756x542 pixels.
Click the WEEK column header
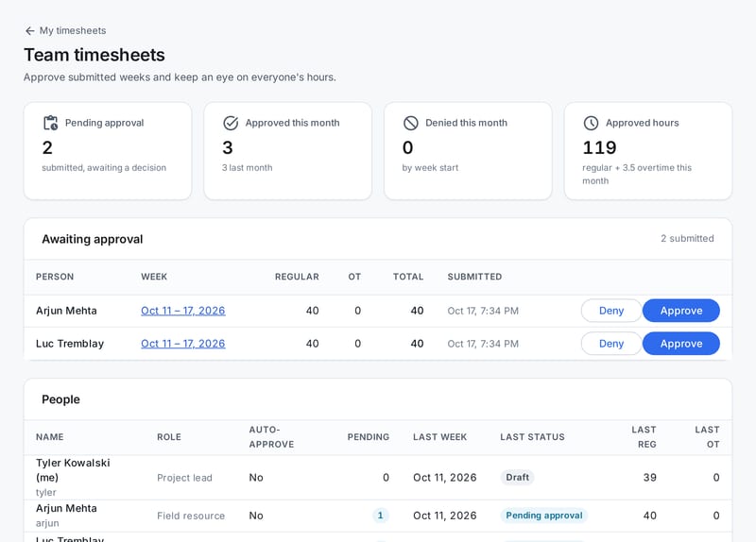[154, 277]
